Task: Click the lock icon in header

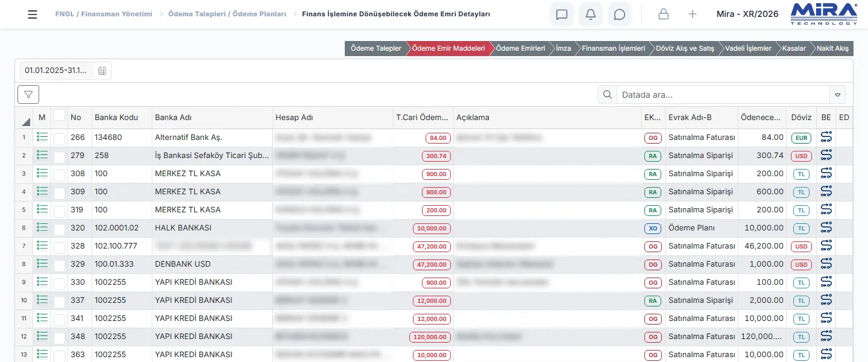Action: pyautogui.click(x=664, y=14)
